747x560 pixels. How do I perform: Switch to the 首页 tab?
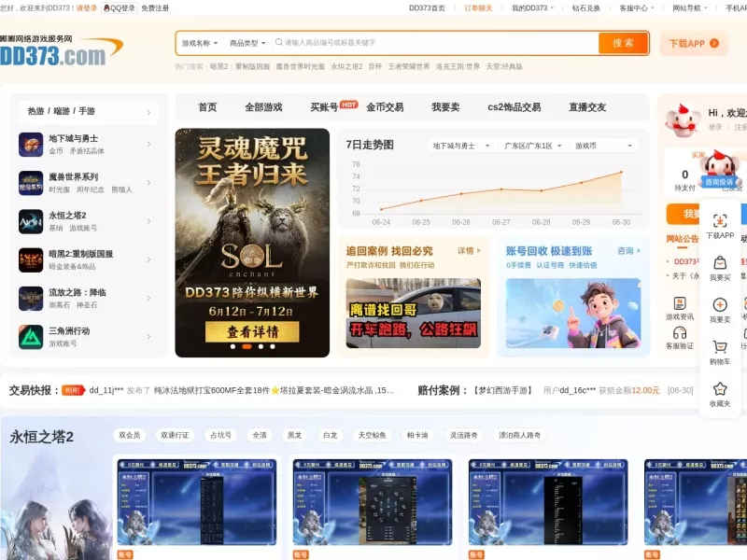point(207,107)
